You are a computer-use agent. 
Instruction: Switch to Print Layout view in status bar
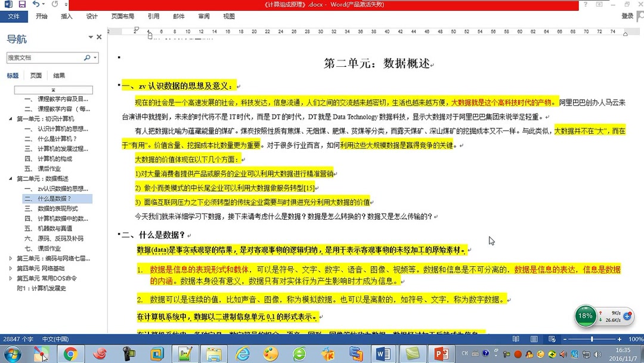[533, 339]
